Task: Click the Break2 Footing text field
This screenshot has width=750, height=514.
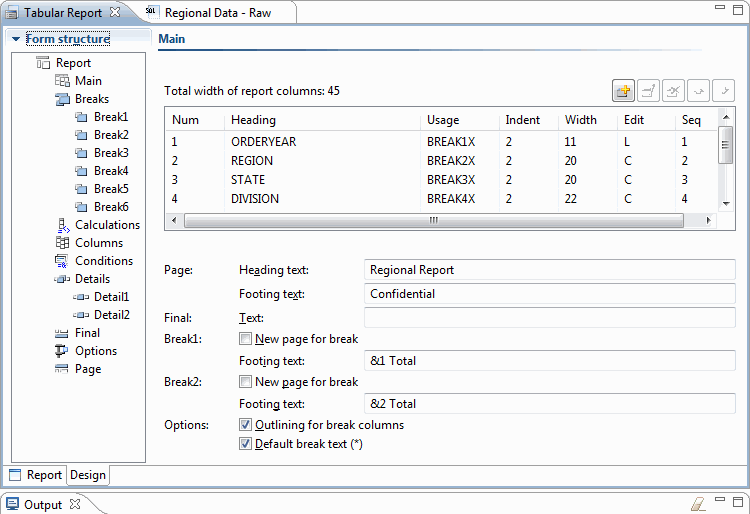Action: [x=550, y=404]
